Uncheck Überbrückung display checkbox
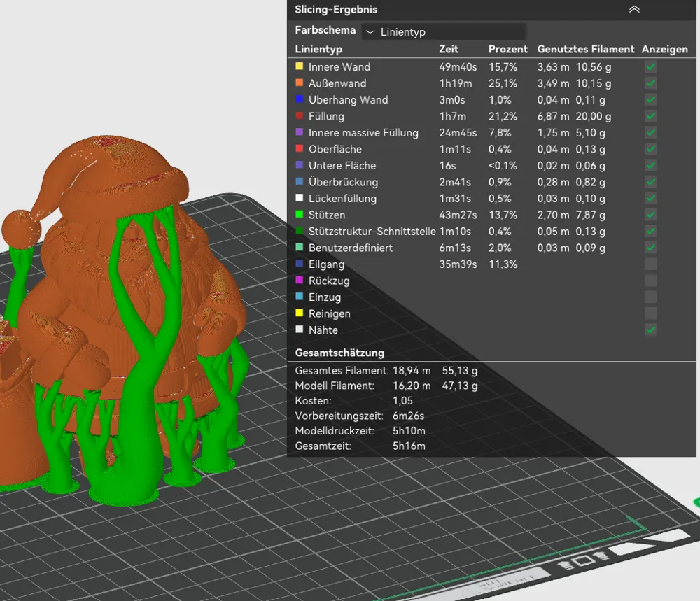 [x=651, y=182]
